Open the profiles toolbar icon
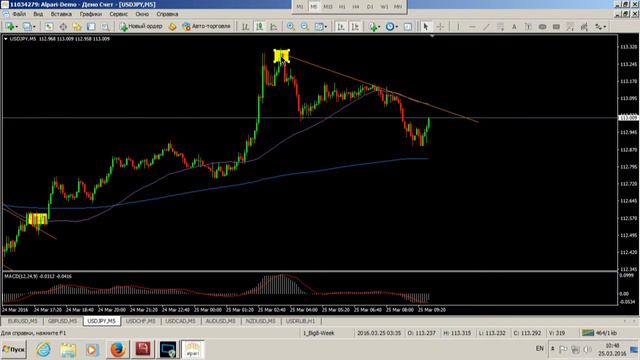The width and height of the screenshot is (640, 360). pyautogui.click(x=27, y=27)
